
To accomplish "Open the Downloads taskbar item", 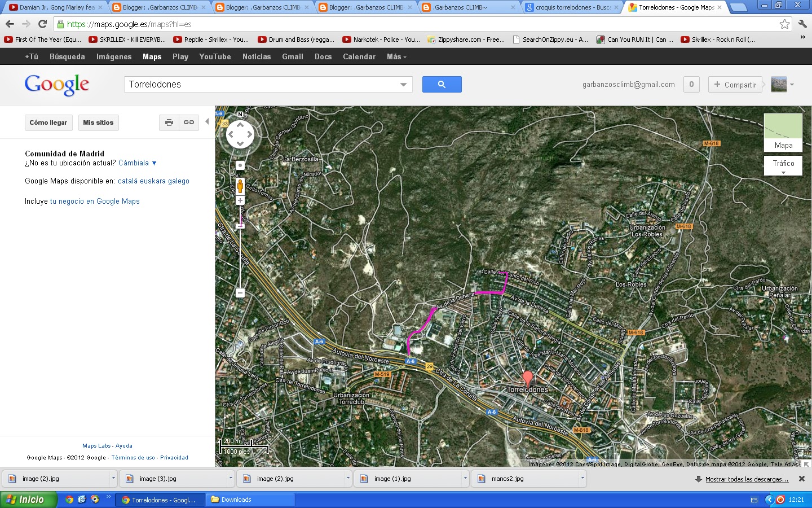I will pyautogui.click(x=250, y=500).
